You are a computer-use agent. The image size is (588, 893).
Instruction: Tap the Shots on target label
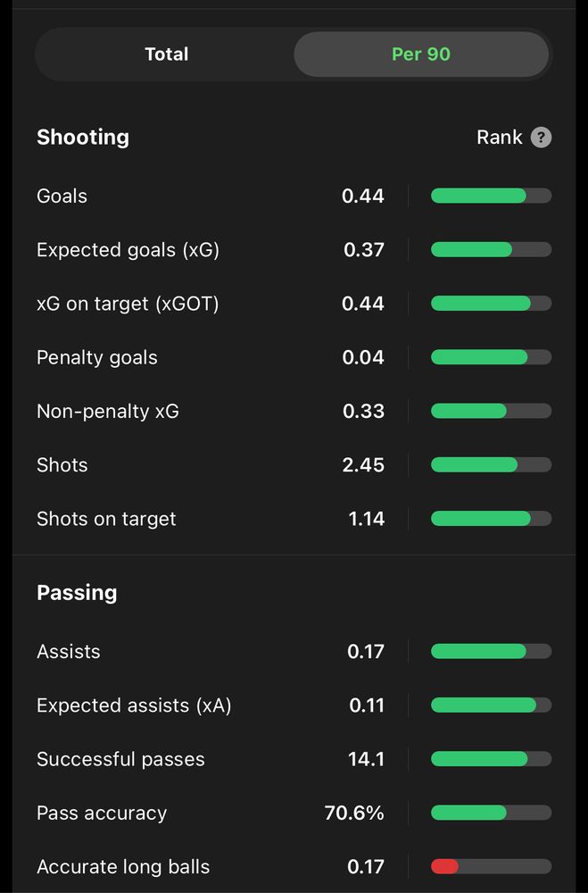tap(106, 519)
